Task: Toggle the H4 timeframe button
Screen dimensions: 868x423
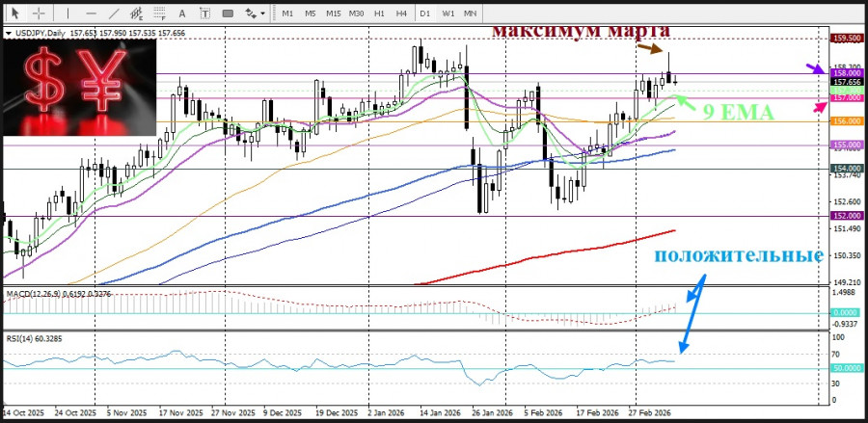Action: (x=400, y=13)
